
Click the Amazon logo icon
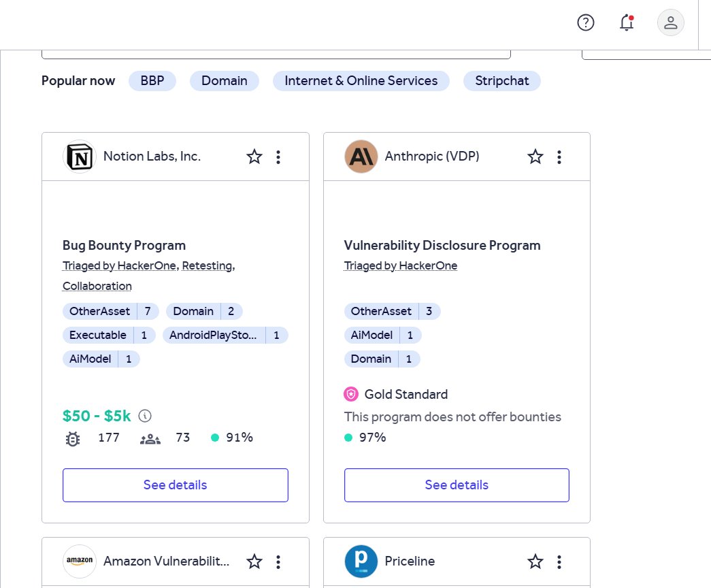click(80, 561)
